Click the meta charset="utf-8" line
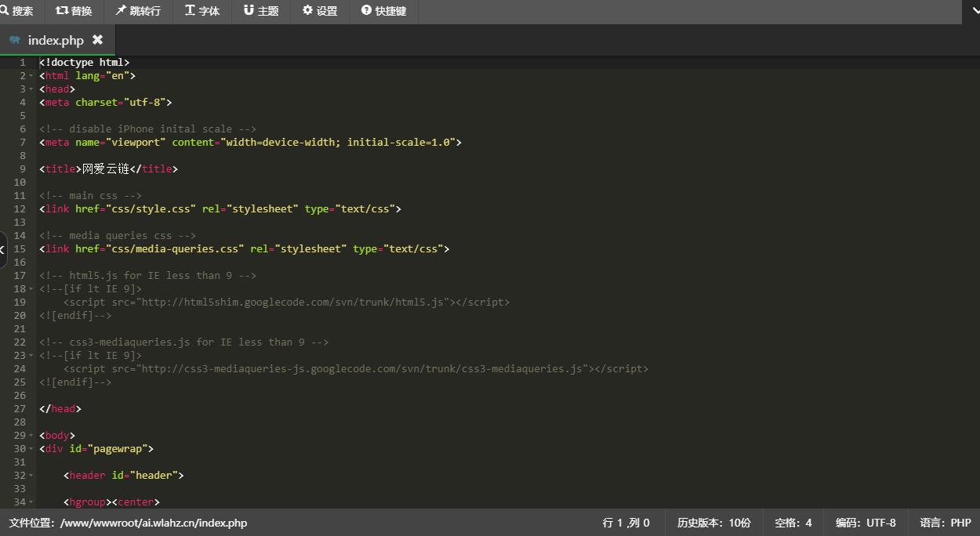Image resolution: width=980 pixels, height=536 pixels. coord(105,103)
